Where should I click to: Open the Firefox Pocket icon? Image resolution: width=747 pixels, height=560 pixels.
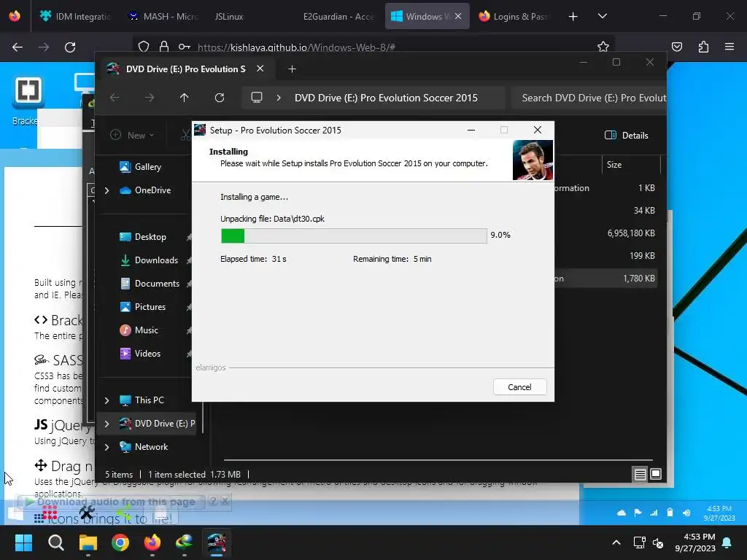pyautogui.click(x=676, y=47)
